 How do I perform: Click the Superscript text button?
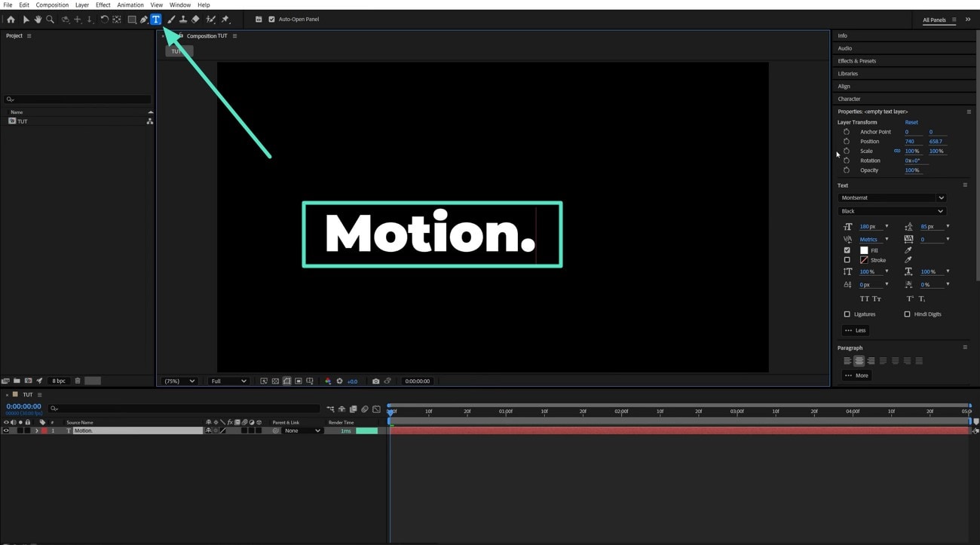(910, 299)
